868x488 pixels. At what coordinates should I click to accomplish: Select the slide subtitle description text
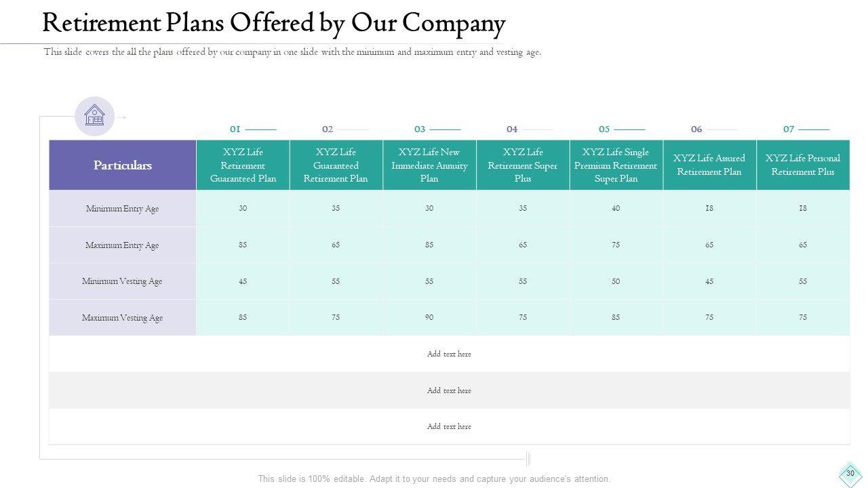tap(292, 52)
